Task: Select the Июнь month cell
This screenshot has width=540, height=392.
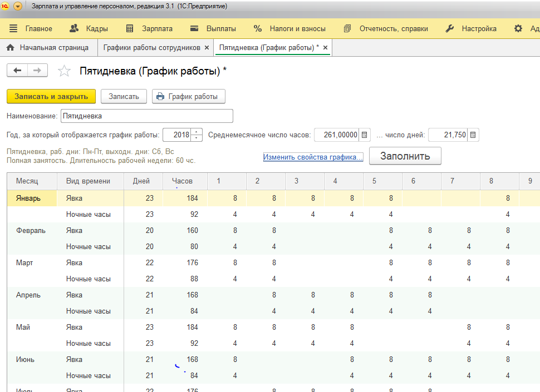Action: (32, 360)
